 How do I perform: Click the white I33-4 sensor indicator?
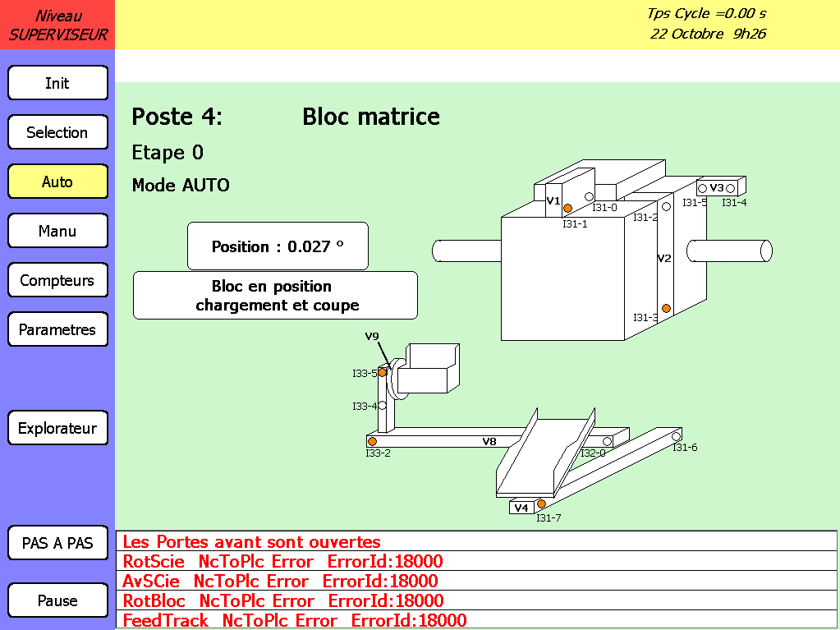(x=382, y=405)
